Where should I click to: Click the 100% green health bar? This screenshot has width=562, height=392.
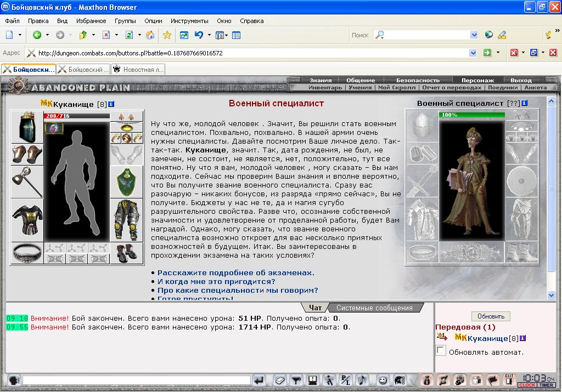[471, 115]
